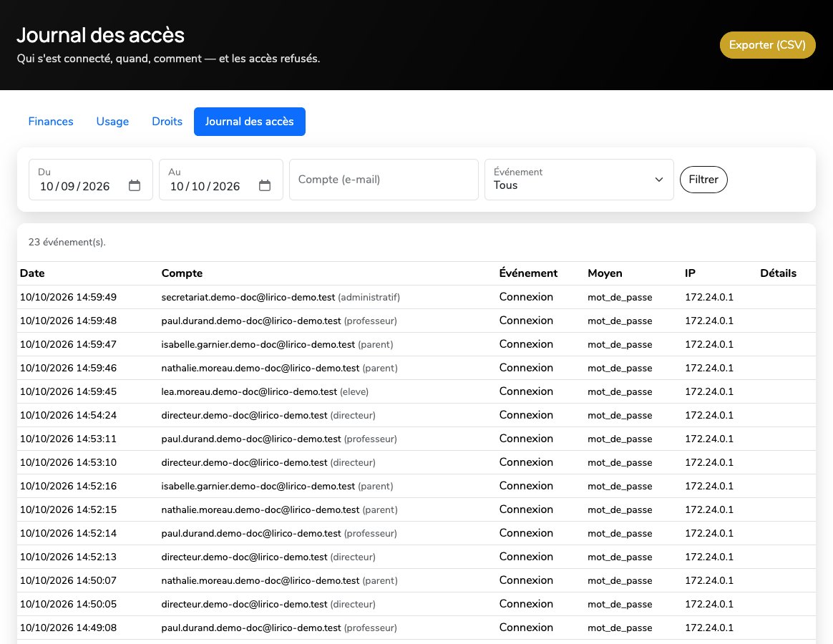833x644 pixels.
Task: Select the secretariat.demo-doc@lirico-demo.test account cell
Action: pos(281,297)
